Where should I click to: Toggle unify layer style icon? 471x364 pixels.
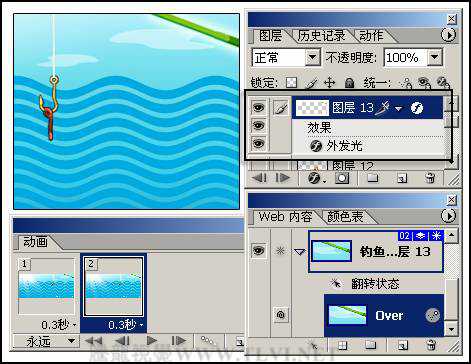coord(443,82)
